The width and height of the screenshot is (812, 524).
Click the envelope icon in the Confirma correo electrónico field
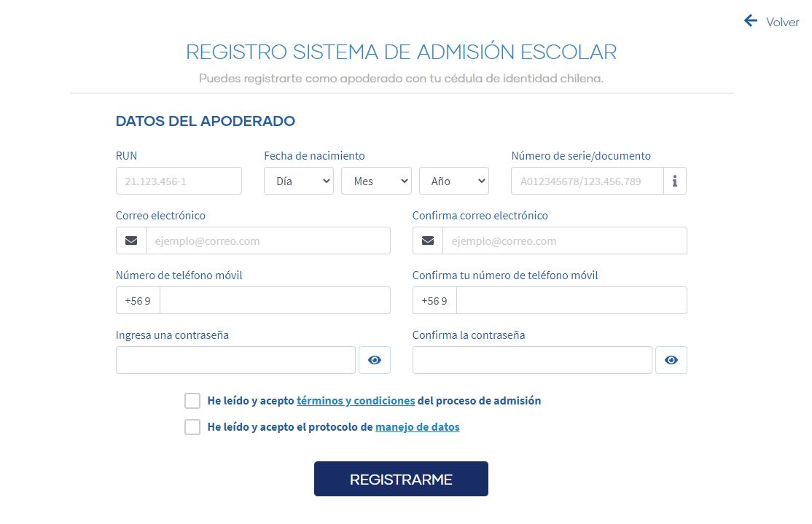[x=428, y=241]
